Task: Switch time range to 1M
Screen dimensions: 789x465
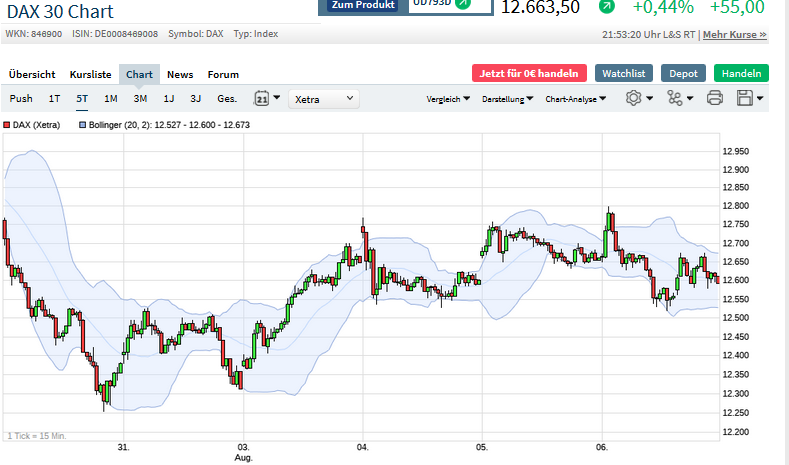Action: tap(111, 99)
